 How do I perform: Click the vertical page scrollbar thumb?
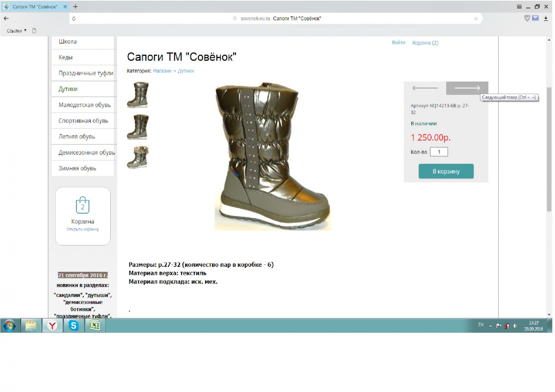[549, 149]
